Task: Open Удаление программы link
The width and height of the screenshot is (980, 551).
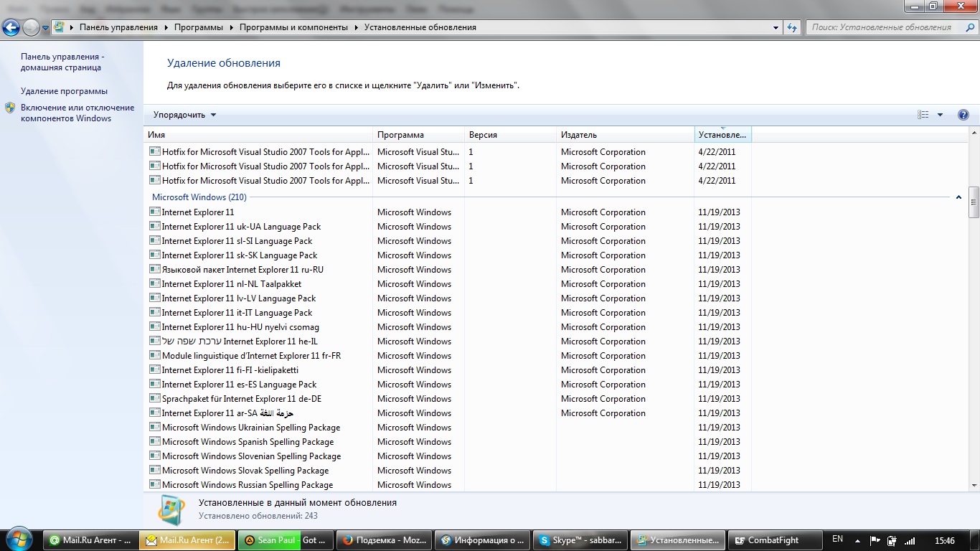Action: (x=64, y=91)
